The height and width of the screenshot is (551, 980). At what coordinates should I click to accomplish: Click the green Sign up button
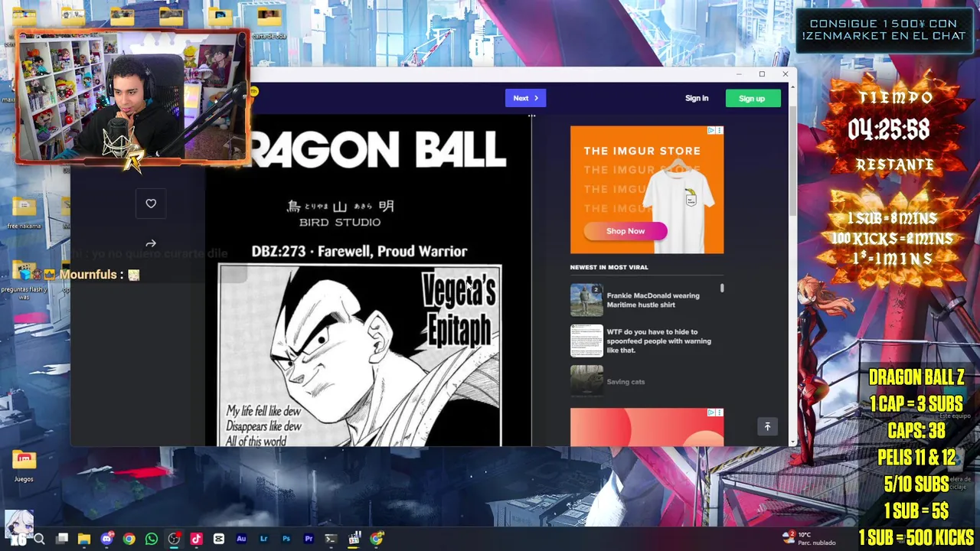(x=752, y=98)
